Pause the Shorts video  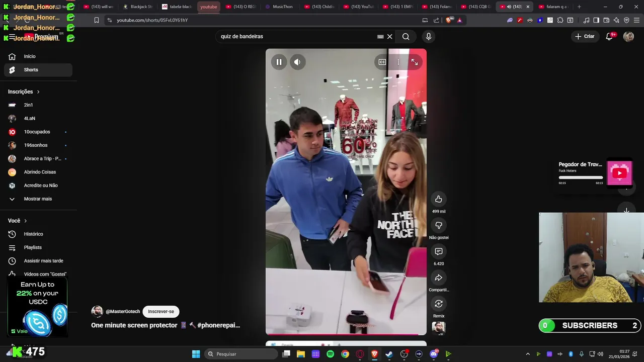tap(279, 62)
